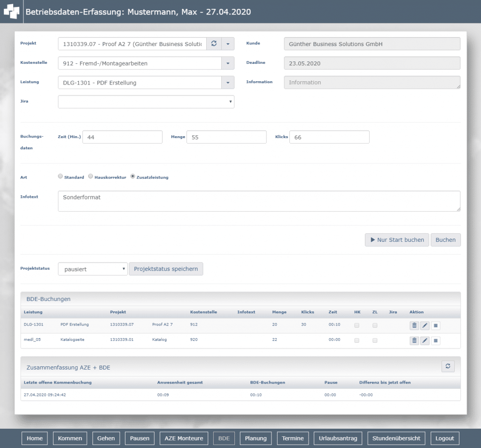
Task: Click the timestamp '27.04.2020 09:24:42'
Action: coord(45,395)
